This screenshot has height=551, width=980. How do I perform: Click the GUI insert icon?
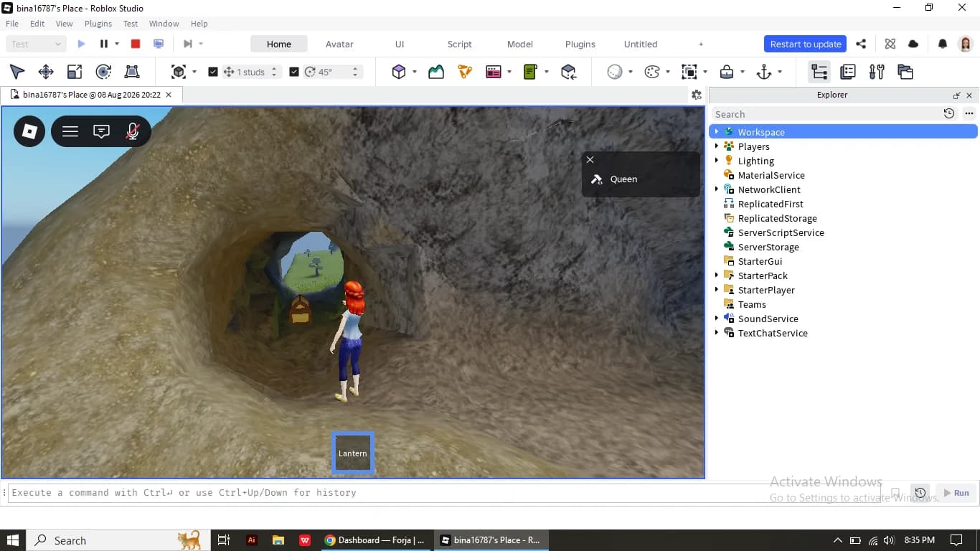494,72
